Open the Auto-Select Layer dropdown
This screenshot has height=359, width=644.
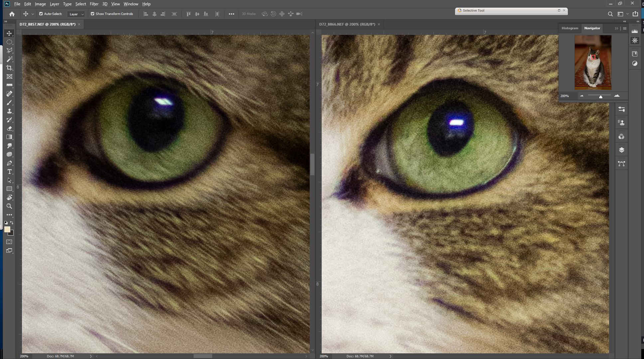[77, 14]
